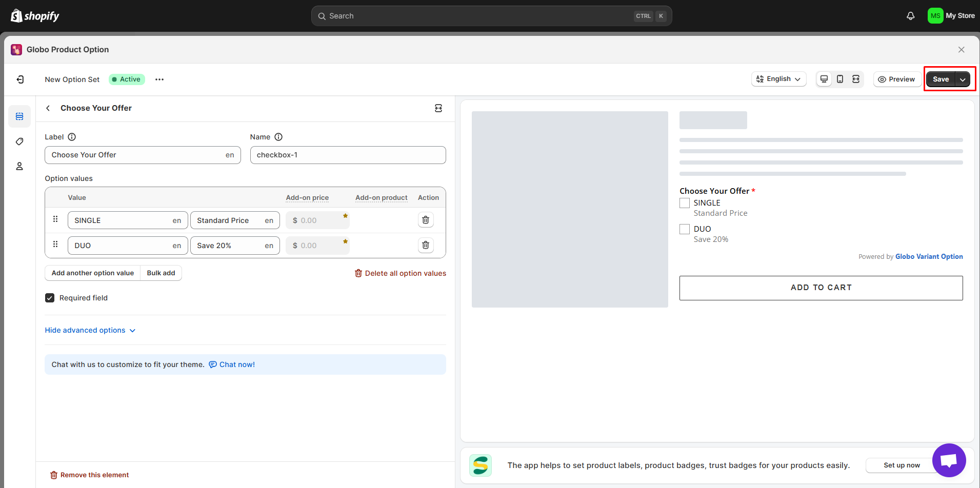Open the pricing tag sidebar section
The height and width of the screenshot is (488, 980).
pos(19,141)
